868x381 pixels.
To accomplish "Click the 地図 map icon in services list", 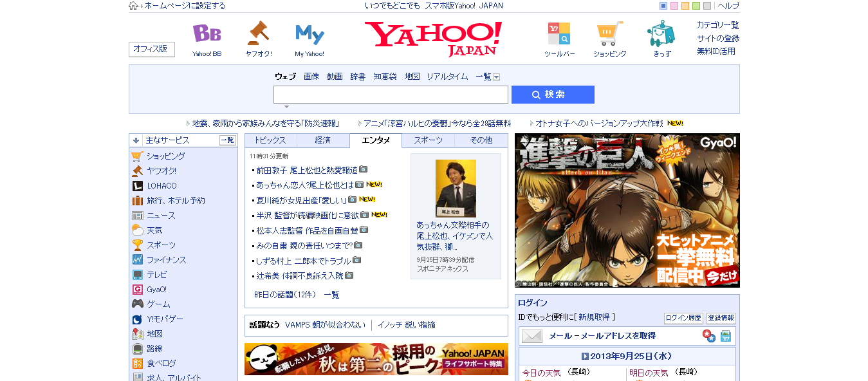I will pyautogui.click(x=137, y=334).
